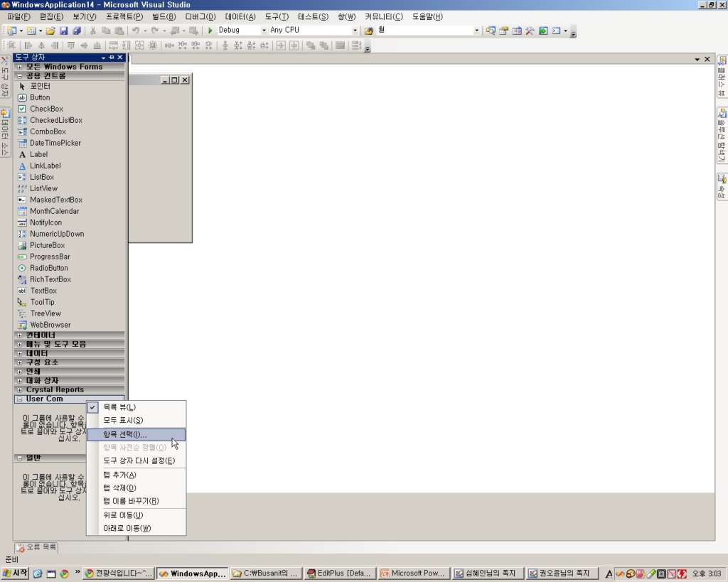
Task: Choose 탭 추가(A) from context menu
Action: pos(136,475)
